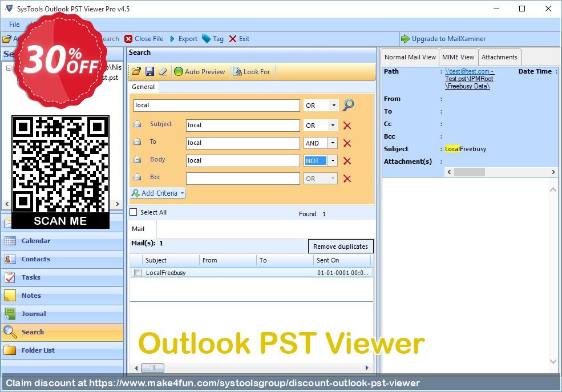Click the Search magnifier icon in sidebar

pos(10,332)
